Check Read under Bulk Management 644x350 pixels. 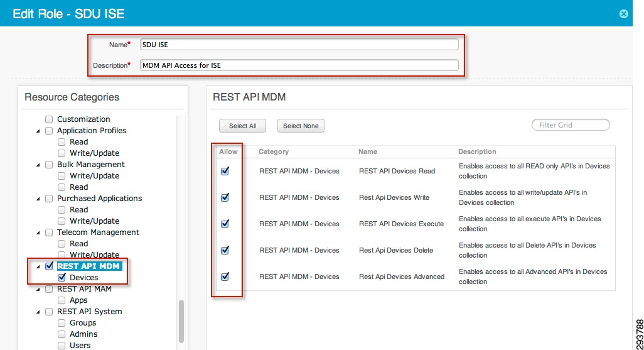click(61, 187)
